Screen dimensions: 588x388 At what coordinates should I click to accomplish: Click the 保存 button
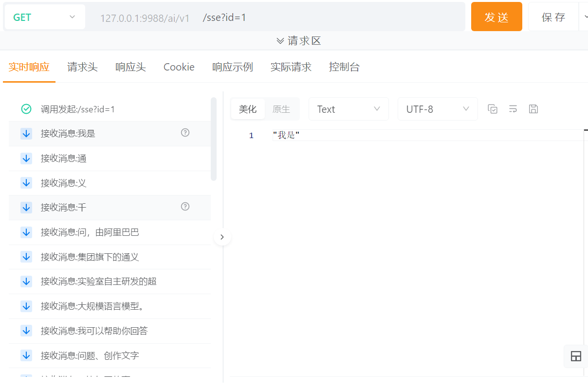click(553, 17)
